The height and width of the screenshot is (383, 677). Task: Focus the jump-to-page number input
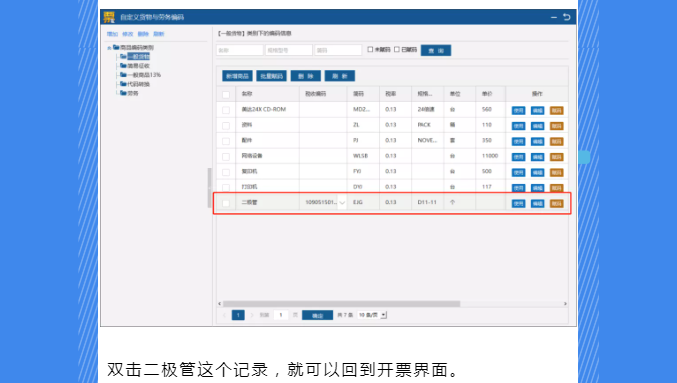281,315
